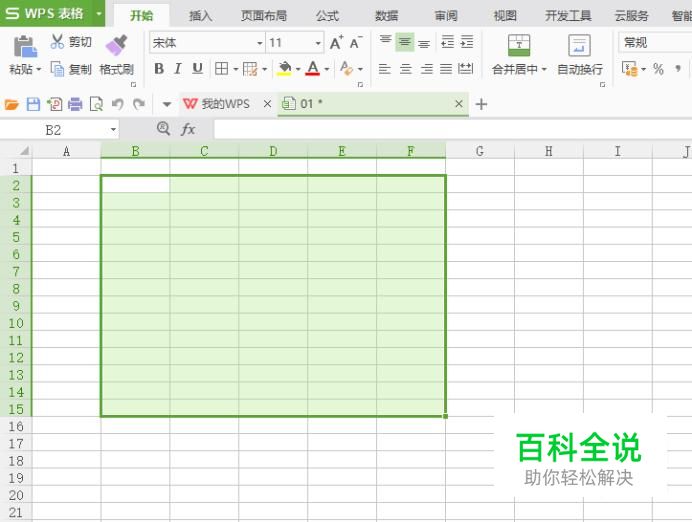The image size is (692, 522).
Task: Expand 合并居中 dropdown arrow
Action: [544, 69]
